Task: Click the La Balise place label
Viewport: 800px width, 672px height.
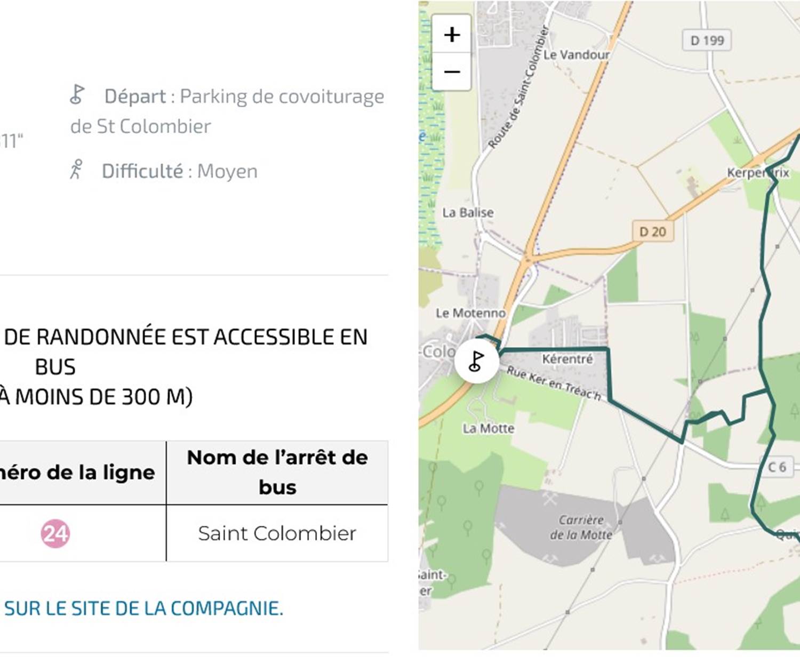Action: tap(468, 212)
